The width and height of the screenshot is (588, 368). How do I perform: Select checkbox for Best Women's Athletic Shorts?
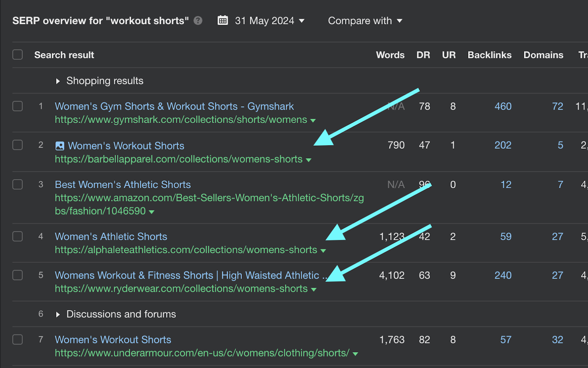point(18,184)
